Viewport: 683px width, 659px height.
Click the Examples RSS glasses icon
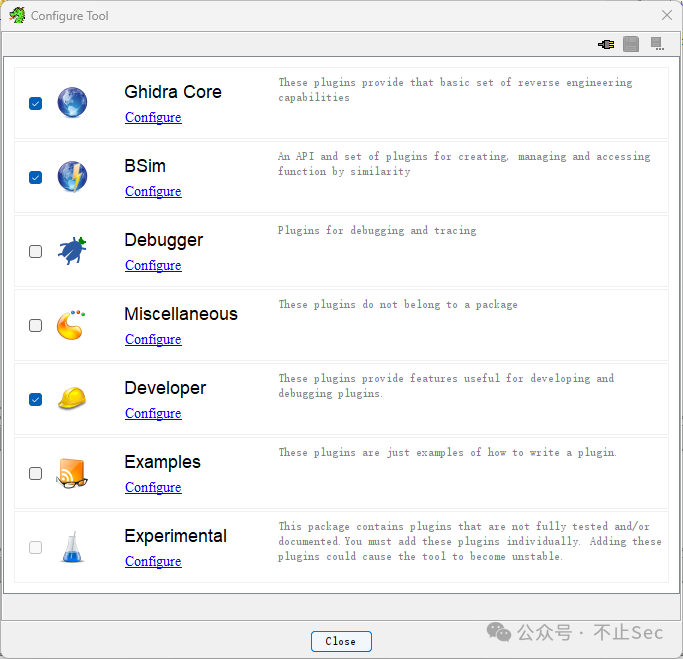pyautogui.click(x=72, y=473)
